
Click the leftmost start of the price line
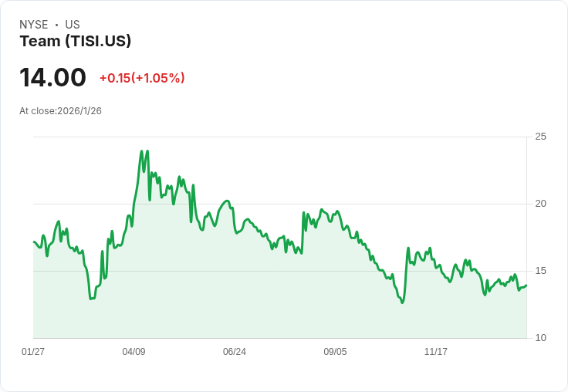pyautogui.click(x=34, y=242)
